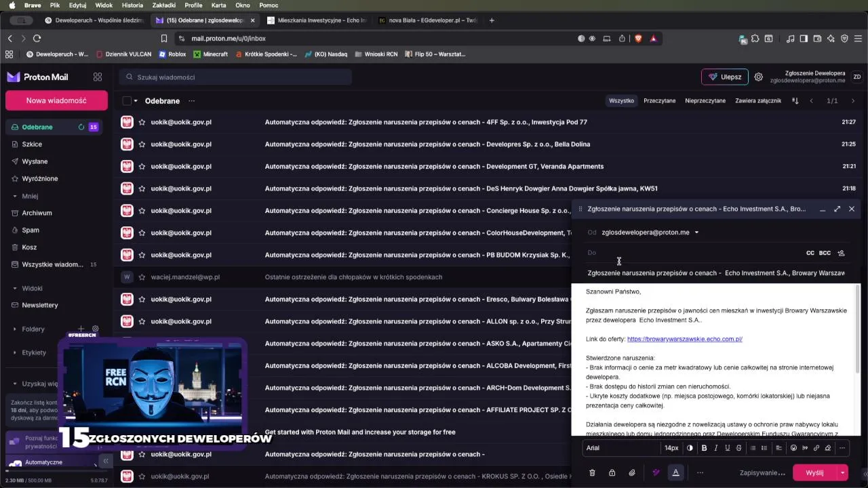Tick the select-all messages checkbox
This screenshot has height=488, width=868.
(x=127, y=101)
